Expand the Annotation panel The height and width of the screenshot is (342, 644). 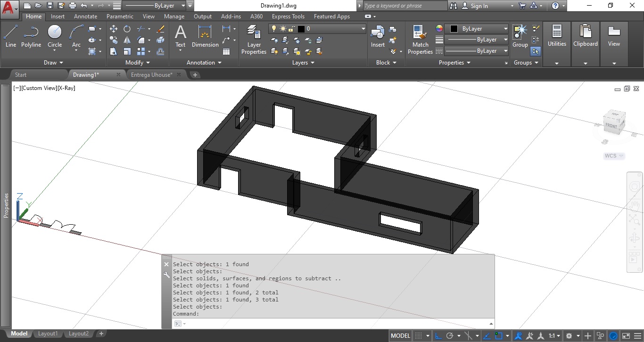coord(204,63)
